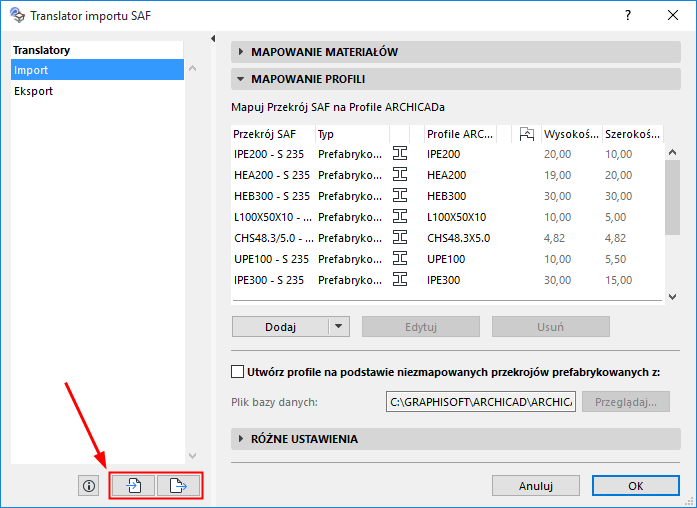
Task: Select the IPE300 - S 235 row
Action: (x=448, y=280)
